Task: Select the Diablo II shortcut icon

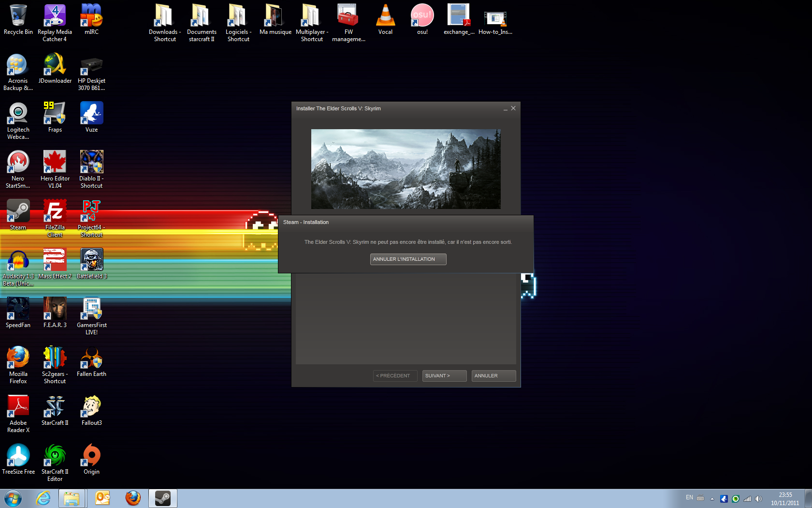Action: (x=92, y=170)
